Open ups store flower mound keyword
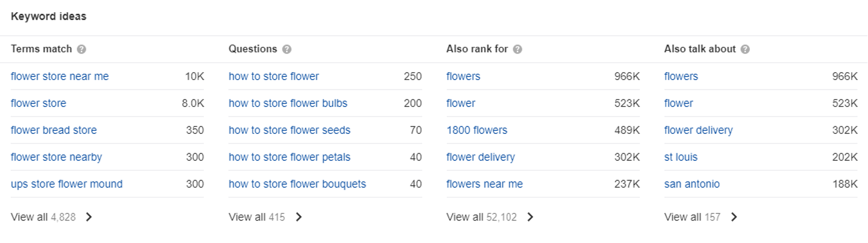This screenshot has width=868, height=243. [x=67, y=184]
